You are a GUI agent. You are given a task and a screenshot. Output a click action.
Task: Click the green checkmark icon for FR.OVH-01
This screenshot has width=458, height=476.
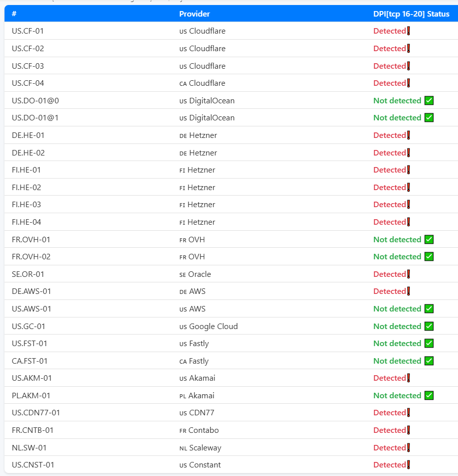428,239
